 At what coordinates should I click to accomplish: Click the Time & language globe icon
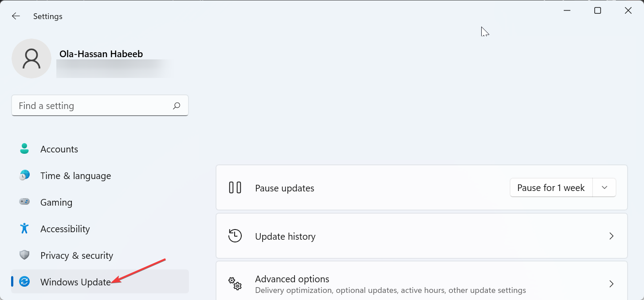coord(24,175)
